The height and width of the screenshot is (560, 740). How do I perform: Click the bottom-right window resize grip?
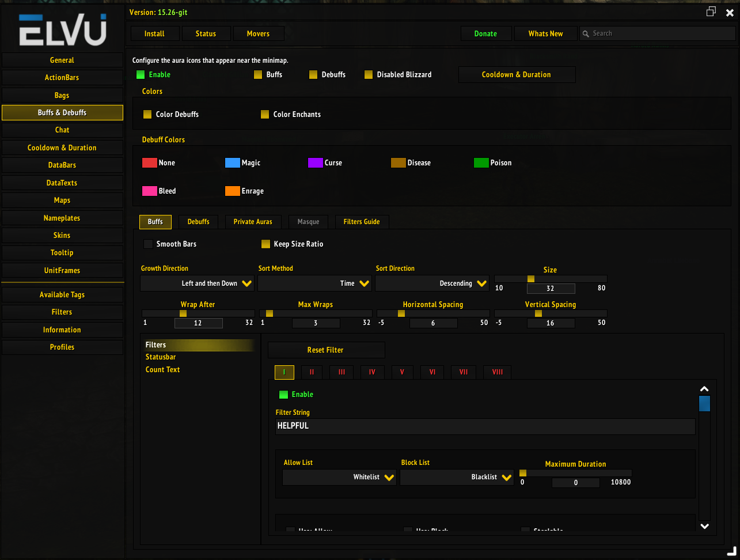point(731,551)
